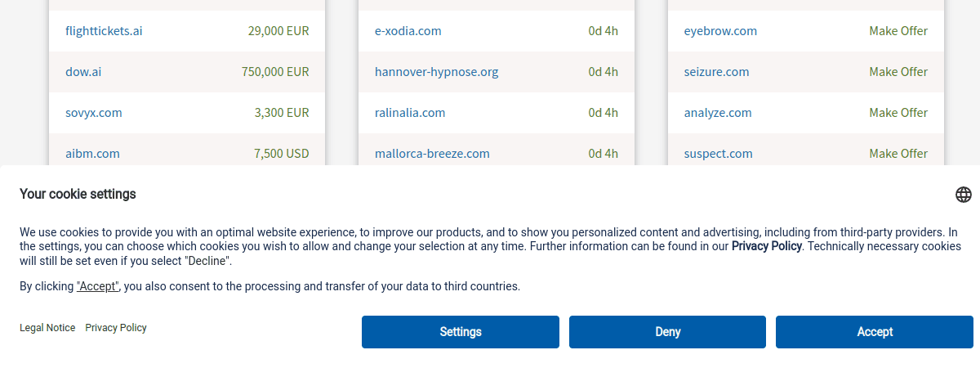Click the Privacy Policy footer link

coord(116,328)
